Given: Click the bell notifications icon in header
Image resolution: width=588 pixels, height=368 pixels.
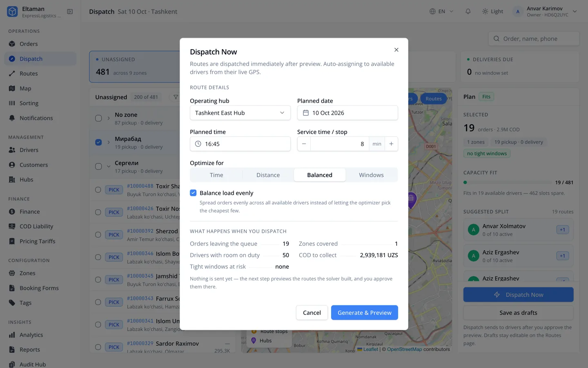Looking at the screenshot, I should tap(468, 11).
